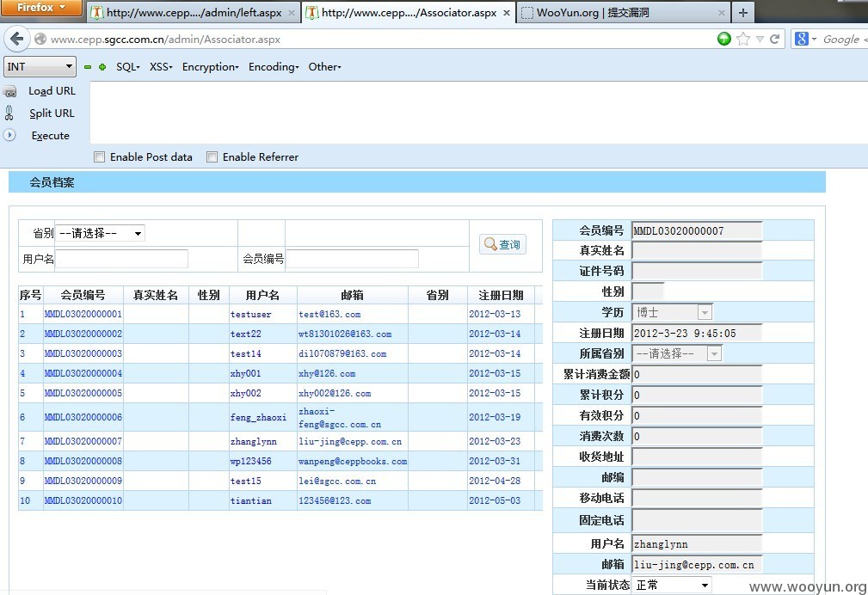Click the Google search engine icon
The image size is (868, 595).
click(801, 39)
